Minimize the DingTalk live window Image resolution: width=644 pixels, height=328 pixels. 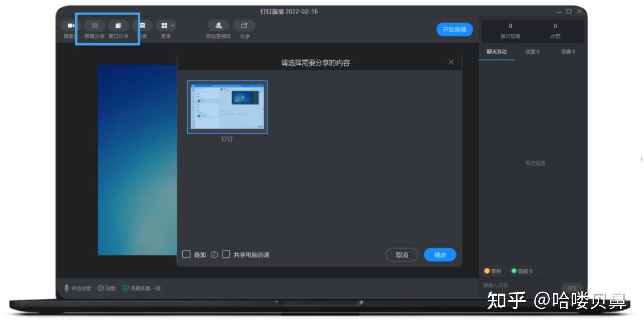559,11
